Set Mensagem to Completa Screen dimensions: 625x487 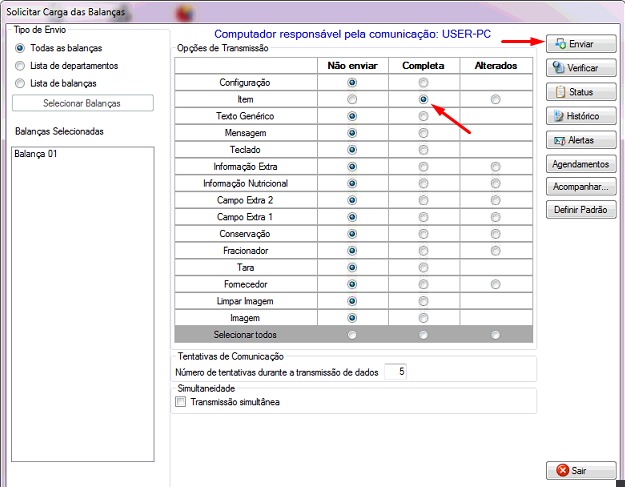[x=423, y=133]
